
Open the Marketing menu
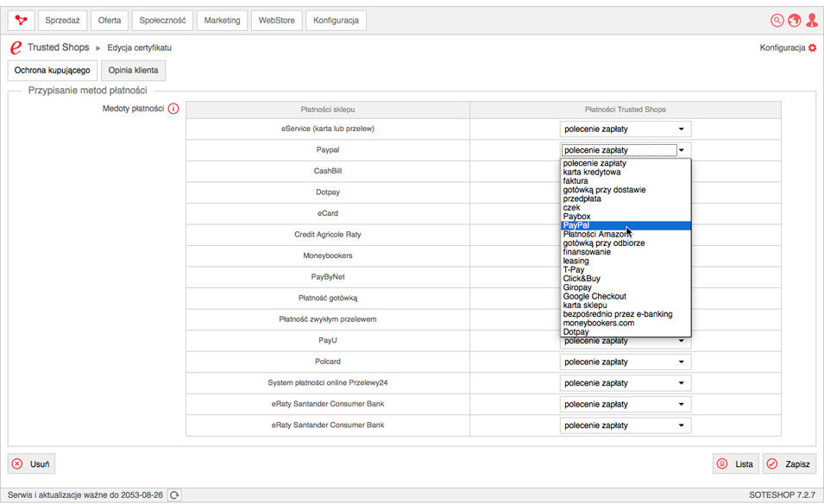pyautogui.click(x=222, y=21)
